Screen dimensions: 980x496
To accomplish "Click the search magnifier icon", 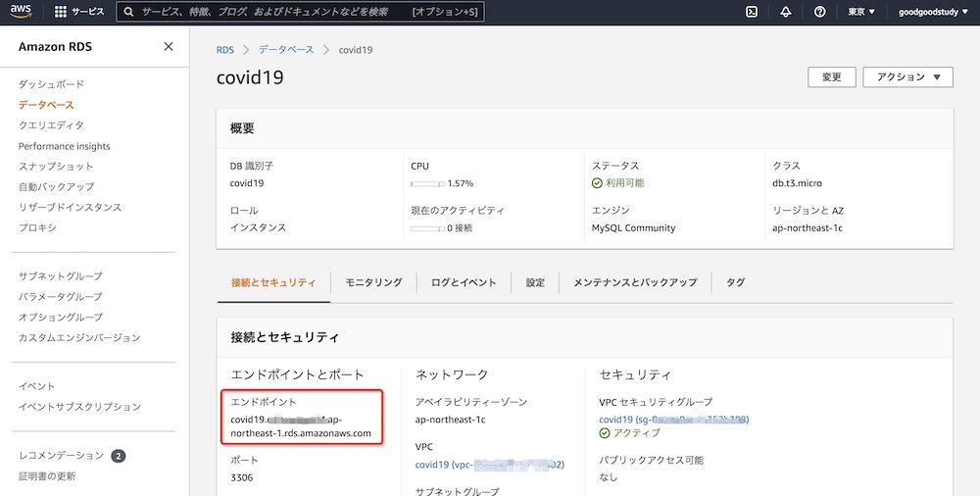I will [128, 12].
